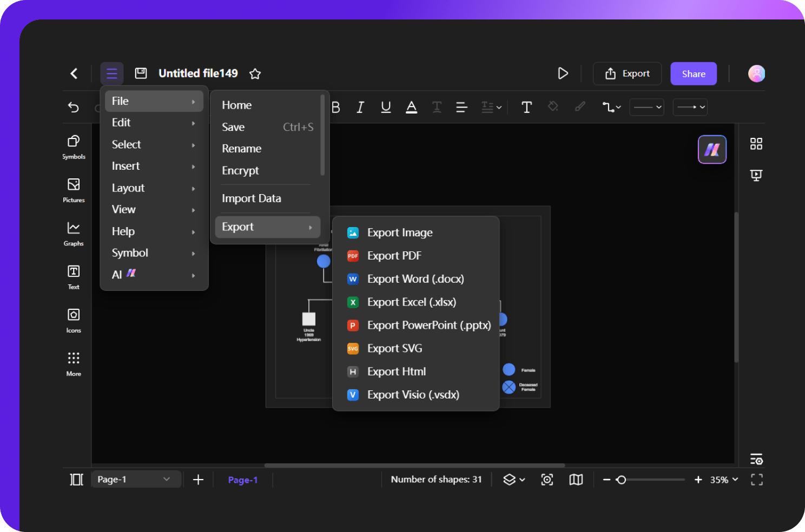Expand the Export submenu item
This screenshot has height=532, width=805.
(268, 227)
